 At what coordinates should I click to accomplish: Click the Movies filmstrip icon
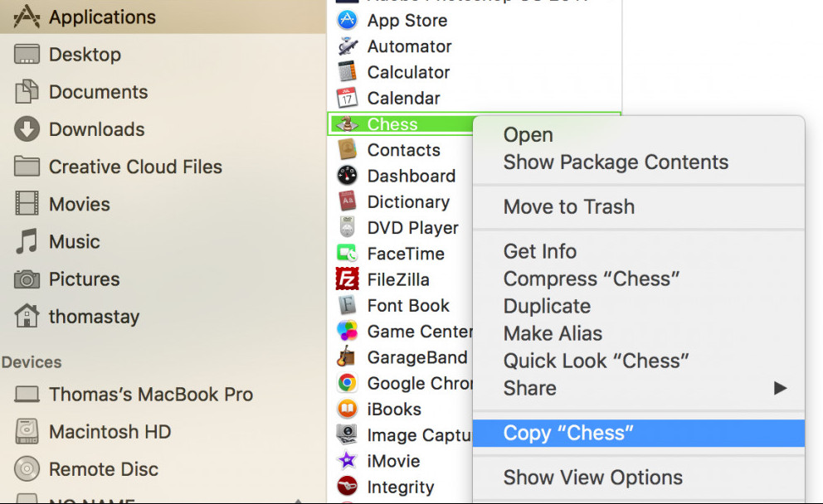(x=27, y=203)
